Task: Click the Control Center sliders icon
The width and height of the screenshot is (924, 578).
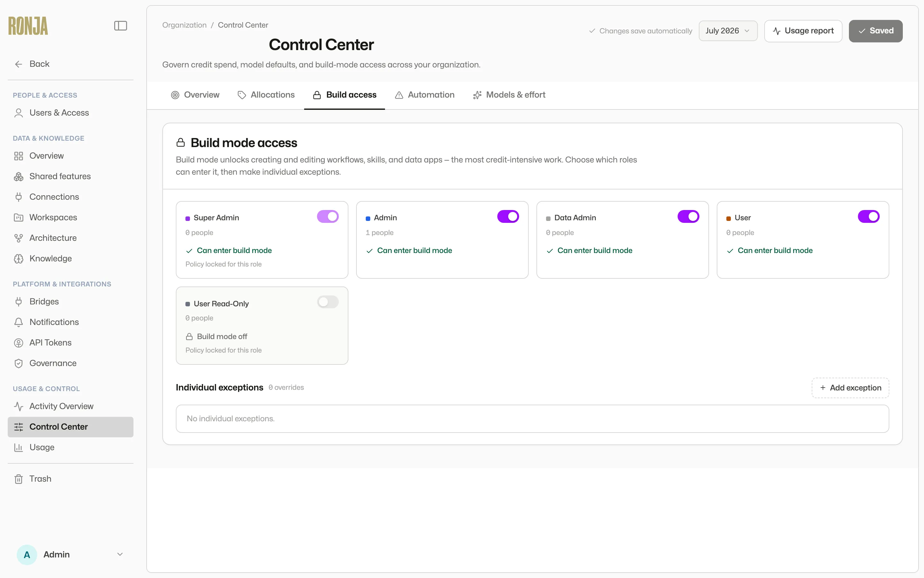Action: (x=18, y=427)
